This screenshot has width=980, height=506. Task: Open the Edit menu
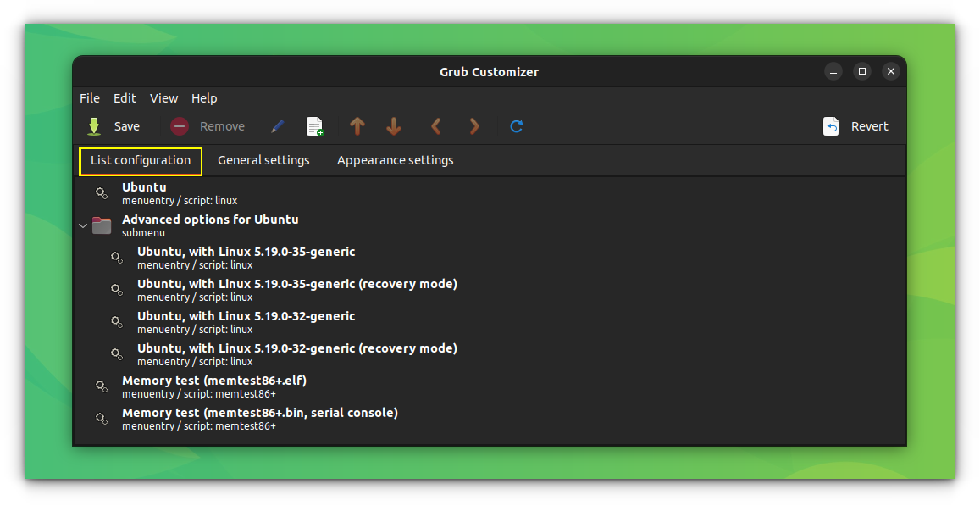coord(125,98)
